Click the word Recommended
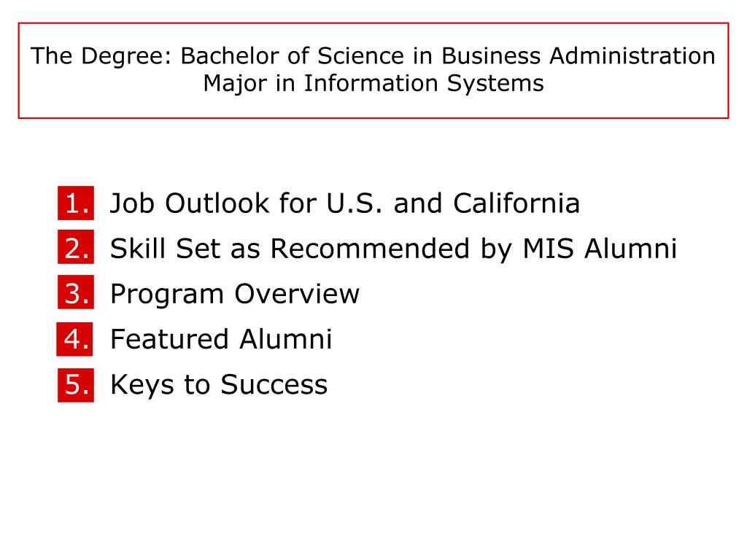Image resolution: width=747 pixels, height=560 pixels. pyautogui.click(x=370, y=248)
